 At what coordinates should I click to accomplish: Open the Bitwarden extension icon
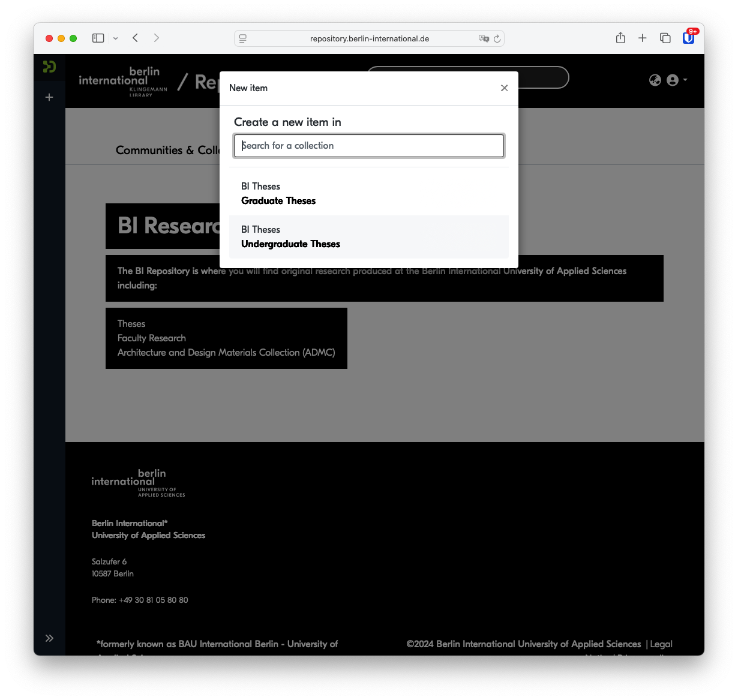(x=689, y=38)
